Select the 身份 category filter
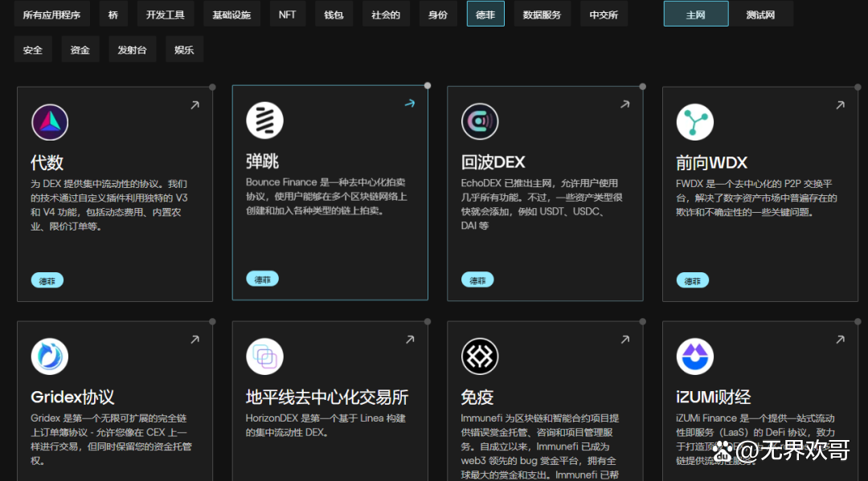Image resolution: width=868 pixels, height=481 pixels. click(438, 14)
